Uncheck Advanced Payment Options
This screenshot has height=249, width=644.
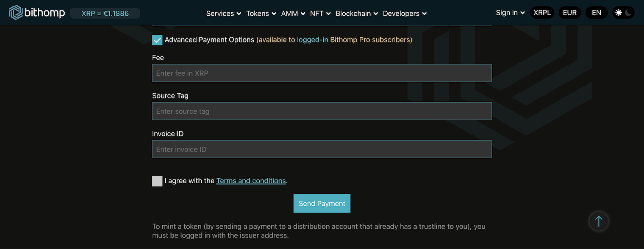pyautogui.click(x=157, y=39)
